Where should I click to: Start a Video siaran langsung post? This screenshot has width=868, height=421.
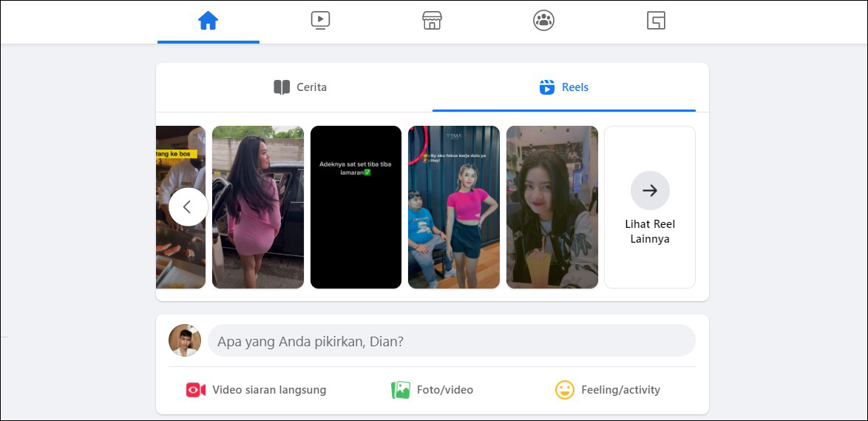(x=269, y=390)
